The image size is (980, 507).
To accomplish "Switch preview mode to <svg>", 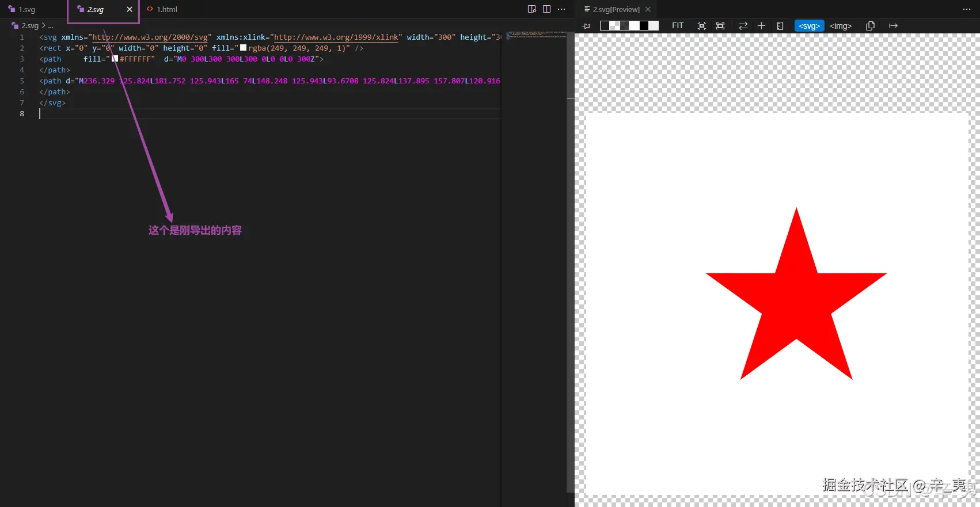I will 809,26.
